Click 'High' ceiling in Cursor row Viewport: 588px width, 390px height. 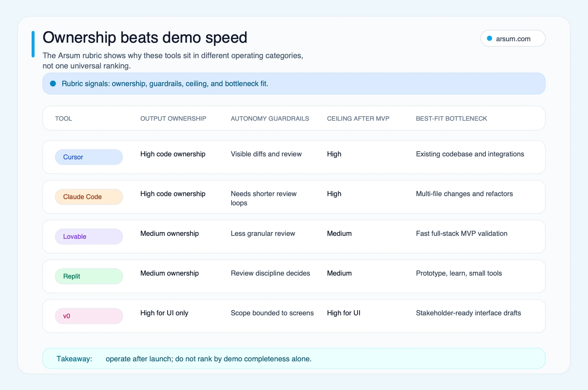click(334, 154)
